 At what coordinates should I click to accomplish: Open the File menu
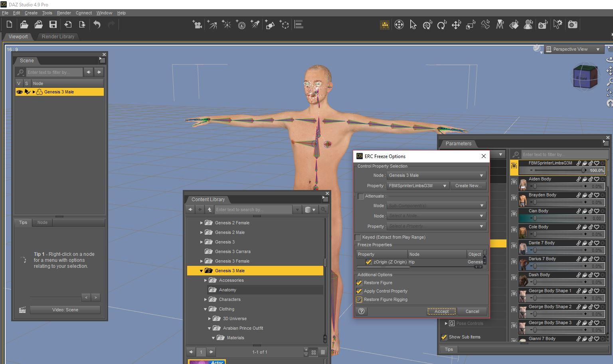pos(5,13)
